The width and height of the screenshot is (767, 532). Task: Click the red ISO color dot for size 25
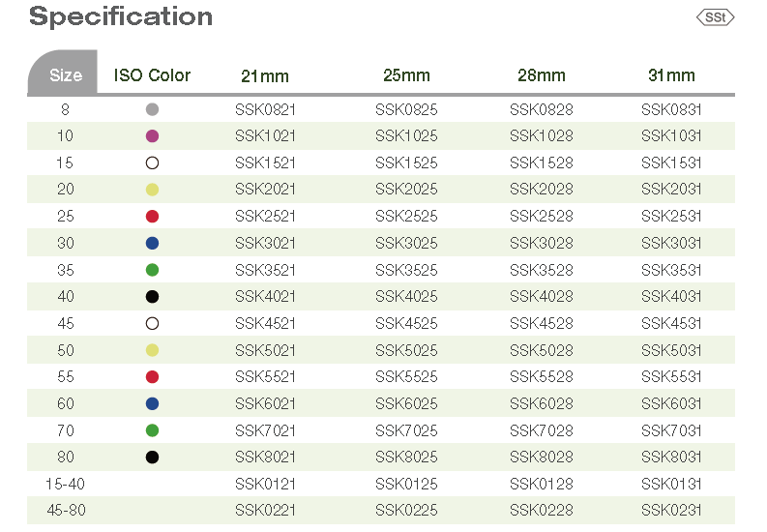[x=152, y=216]
